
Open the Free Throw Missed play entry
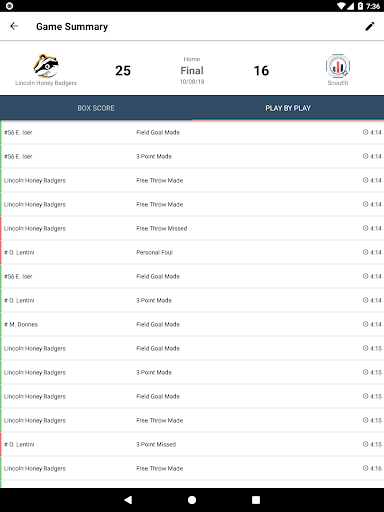click(192, 228)
